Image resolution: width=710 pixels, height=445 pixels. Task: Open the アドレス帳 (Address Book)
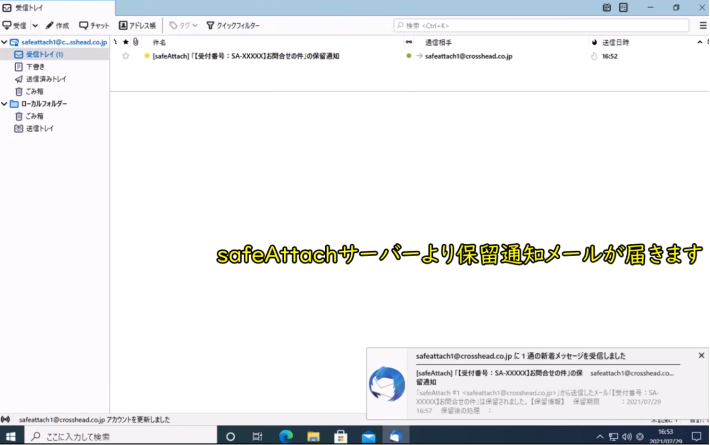(137, 25)
